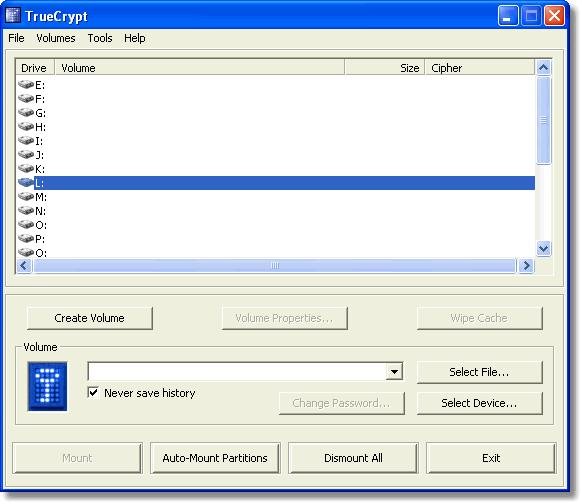Click the horizontal scrollbar thumb
The width and height of the screenshot is (582, 504).
coord(275,266)
